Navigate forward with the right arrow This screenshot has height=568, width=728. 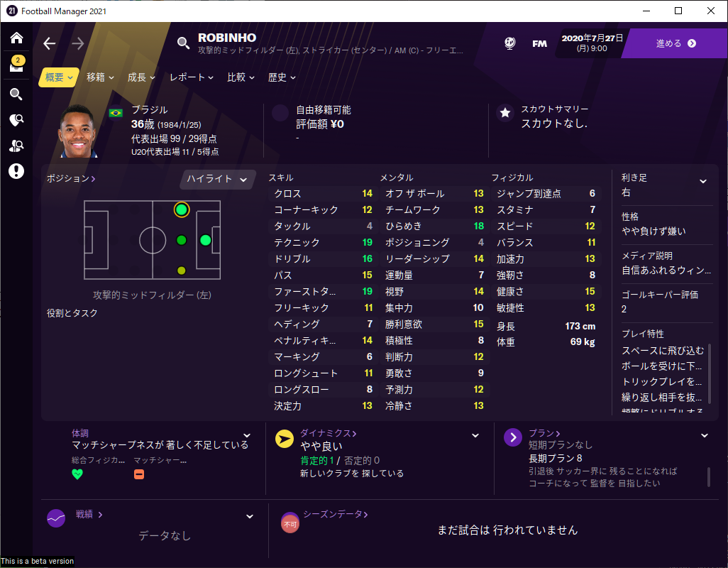(78, 43)
